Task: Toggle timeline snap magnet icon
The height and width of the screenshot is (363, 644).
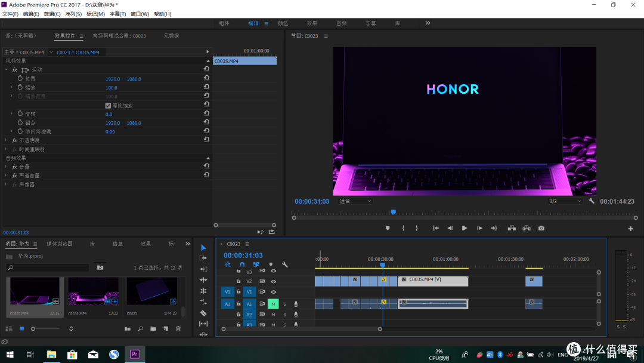Action: pos(242,264)
